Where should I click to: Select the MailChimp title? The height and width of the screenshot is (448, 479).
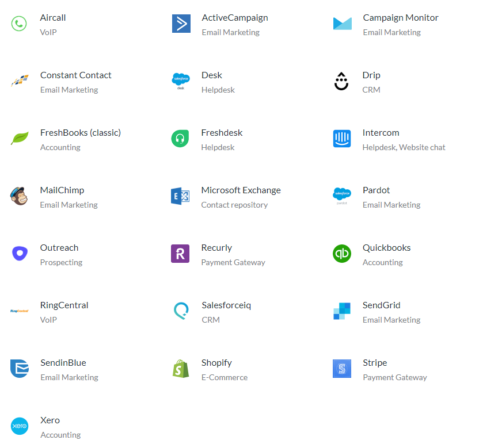62,190
